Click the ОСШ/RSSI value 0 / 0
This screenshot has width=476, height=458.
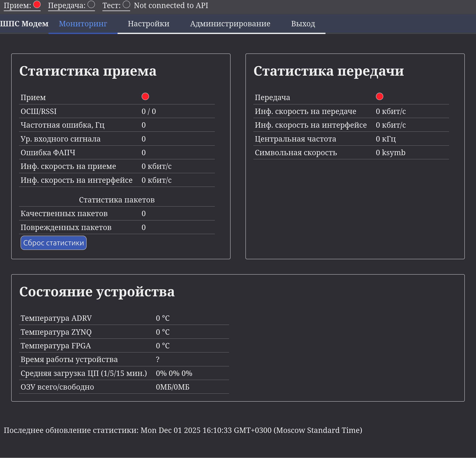[149, 111]
